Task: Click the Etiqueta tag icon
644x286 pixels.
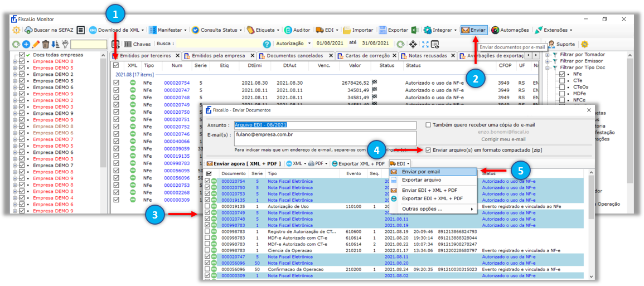Action: tap(250, 30)
